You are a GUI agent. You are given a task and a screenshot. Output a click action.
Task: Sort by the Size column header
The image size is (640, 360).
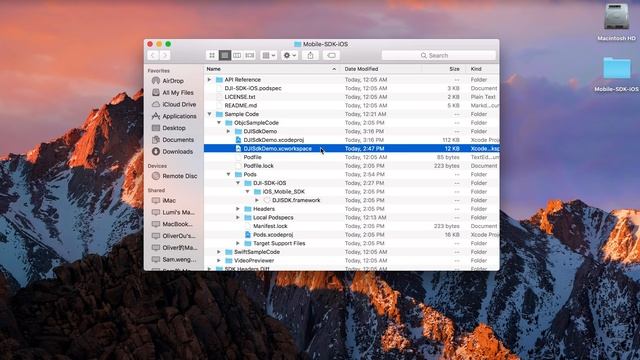click(x=444, y=69)
